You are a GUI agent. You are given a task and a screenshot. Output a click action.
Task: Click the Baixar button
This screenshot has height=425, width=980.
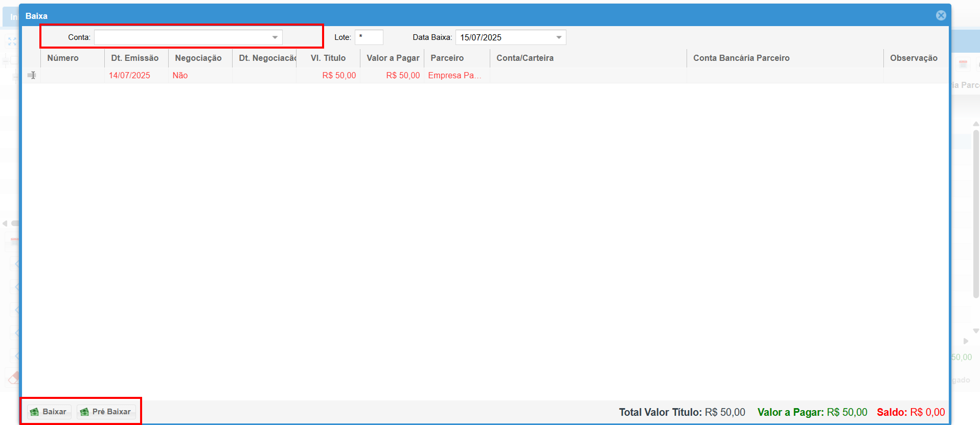click(x=49, y=412)
